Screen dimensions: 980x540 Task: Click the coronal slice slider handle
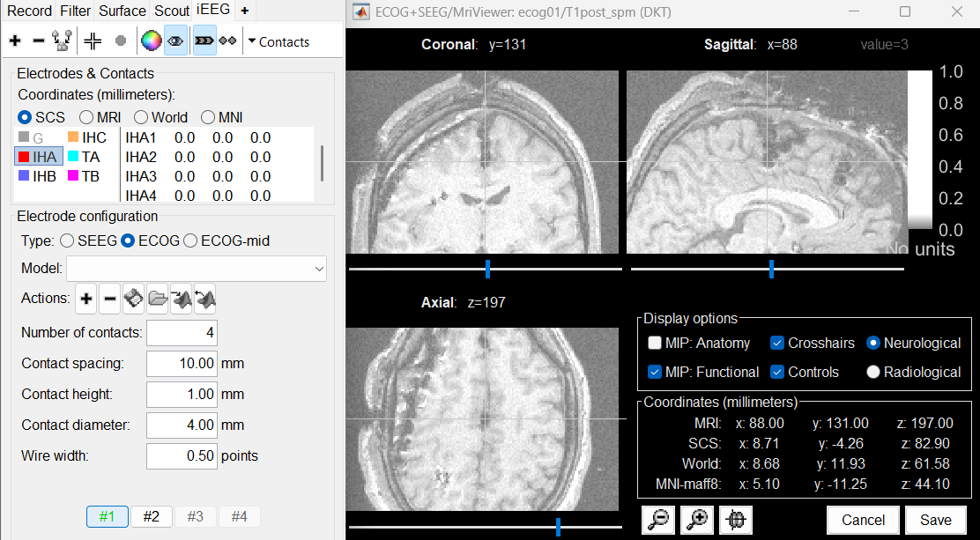pos(487,269)
